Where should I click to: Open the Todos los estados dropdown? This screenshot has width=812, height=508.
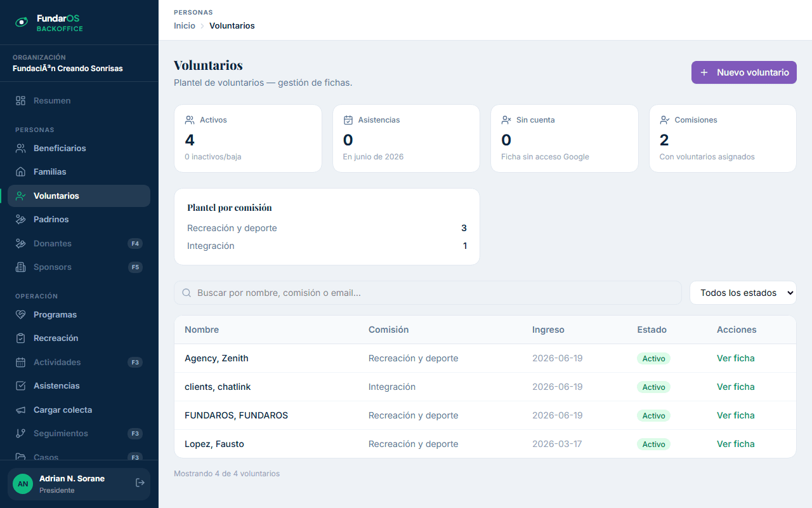click(x=743, y=293)
